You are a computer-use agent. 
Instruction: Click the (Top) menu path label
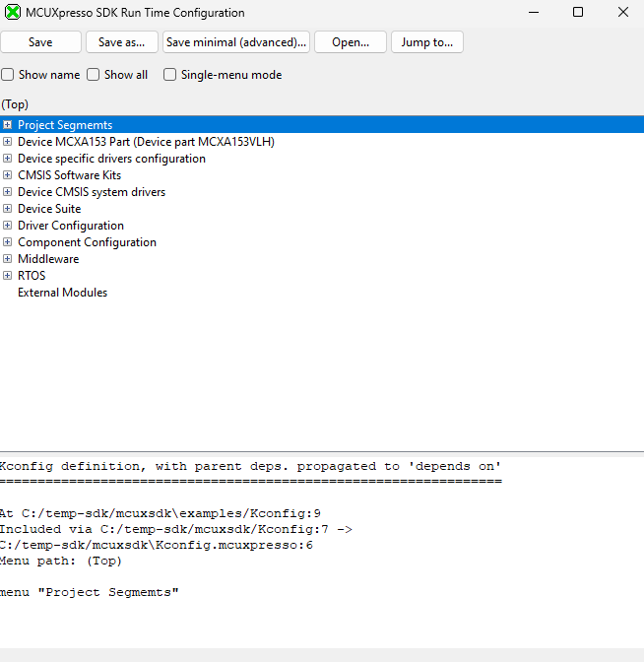[x=15, y=104]
